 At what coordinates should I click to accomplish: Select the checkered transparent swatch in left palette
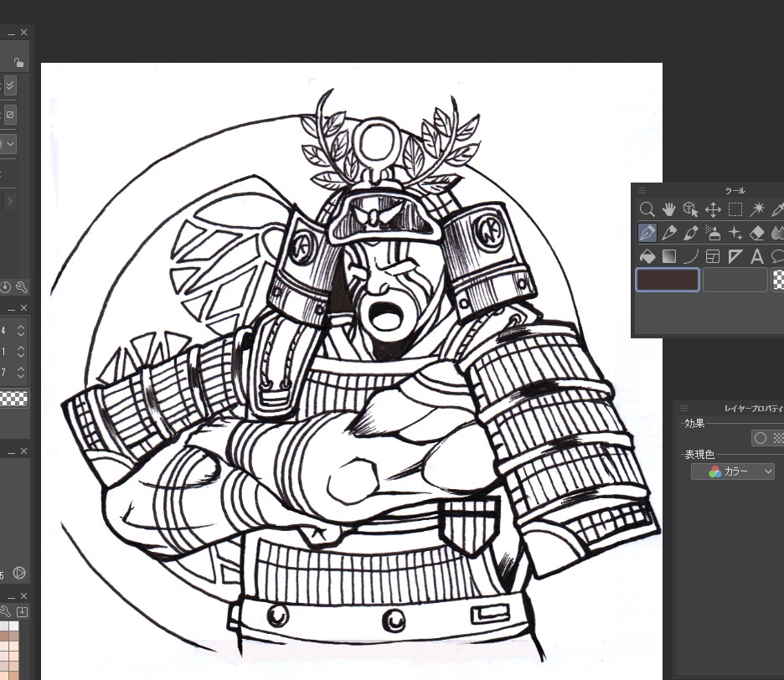[x=14, y=399]
